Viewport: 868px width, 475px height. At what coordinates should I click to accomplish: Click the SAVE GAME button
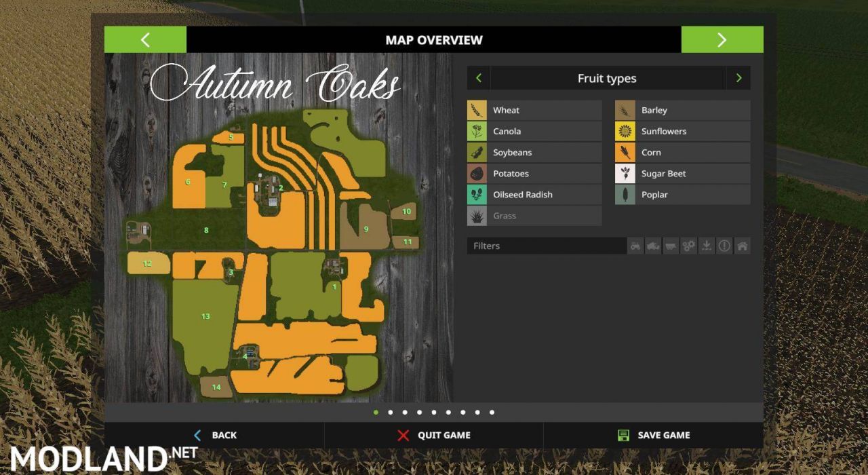click(x=654, y=436)
